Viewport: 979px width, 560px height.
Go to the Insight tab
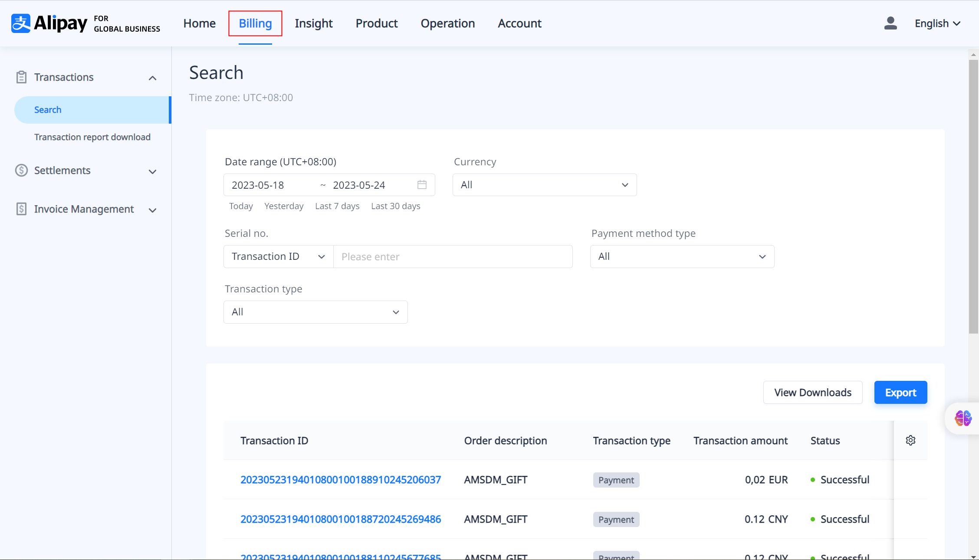pos(313,23)
